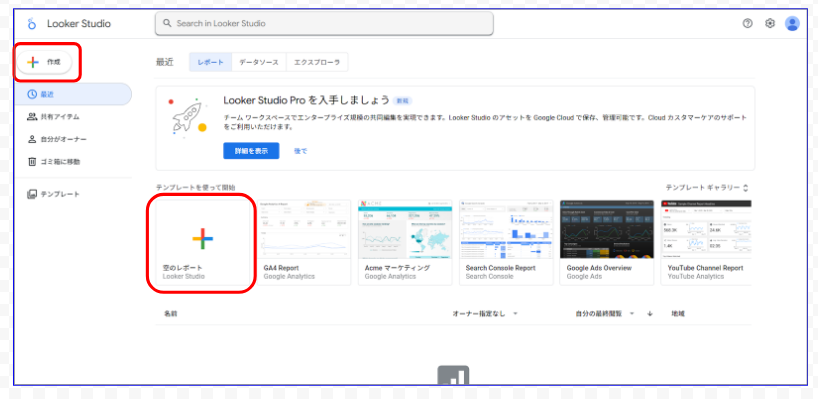Click the 地域 column header
The image size is (818, 399).
pos(678,313)
